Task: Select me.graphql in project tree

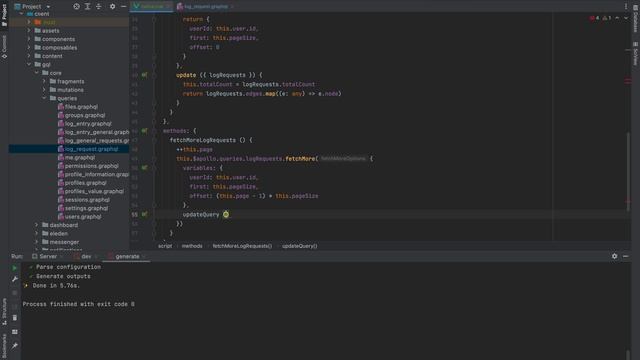Action: tap(80, 158)
